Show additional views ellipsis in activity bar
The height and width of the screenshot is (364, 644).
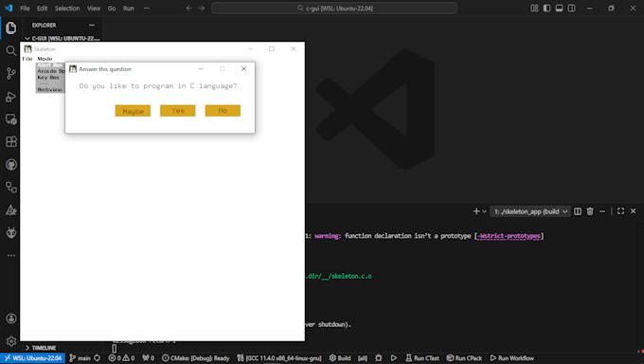pos(11,255)
